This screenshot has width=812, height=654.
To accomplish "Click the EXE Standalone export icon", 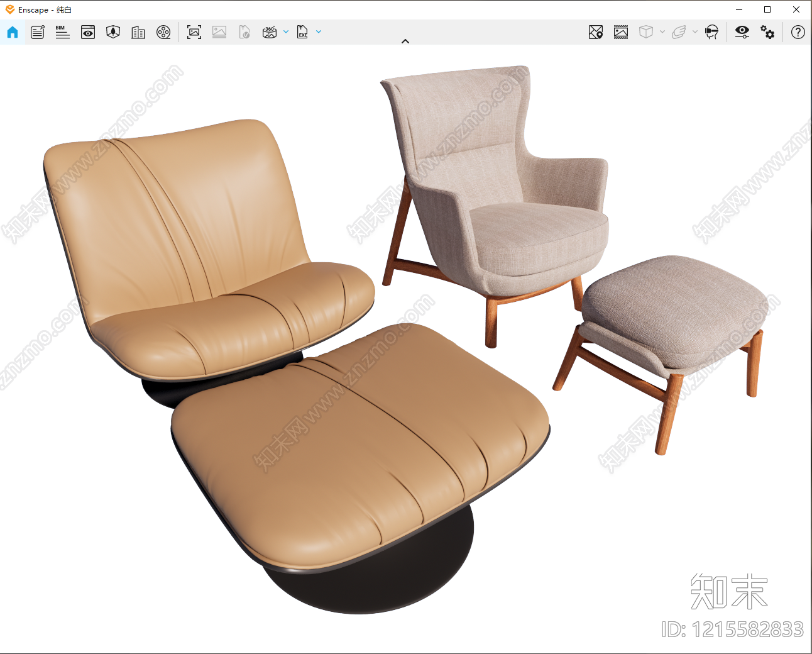I will pyautogui.click(x=302, y=32).
